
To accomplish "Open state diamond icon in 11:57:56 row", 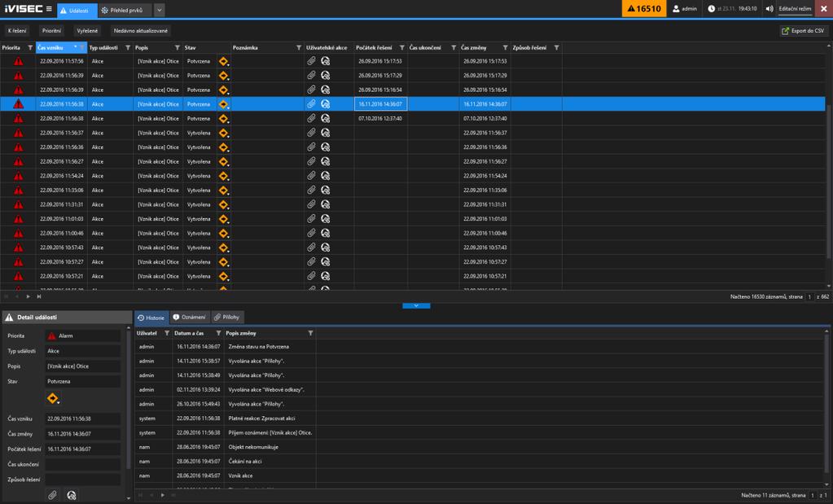I will (224, 62).
